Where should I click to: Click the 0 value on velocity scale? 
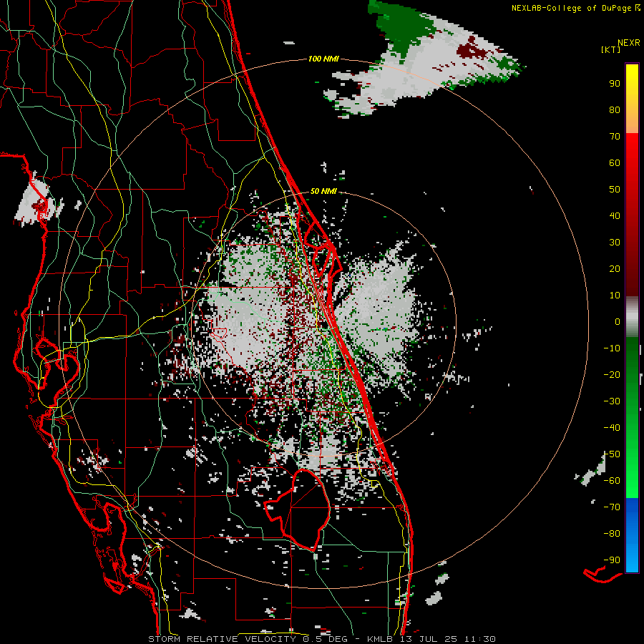tap(618, 322)
